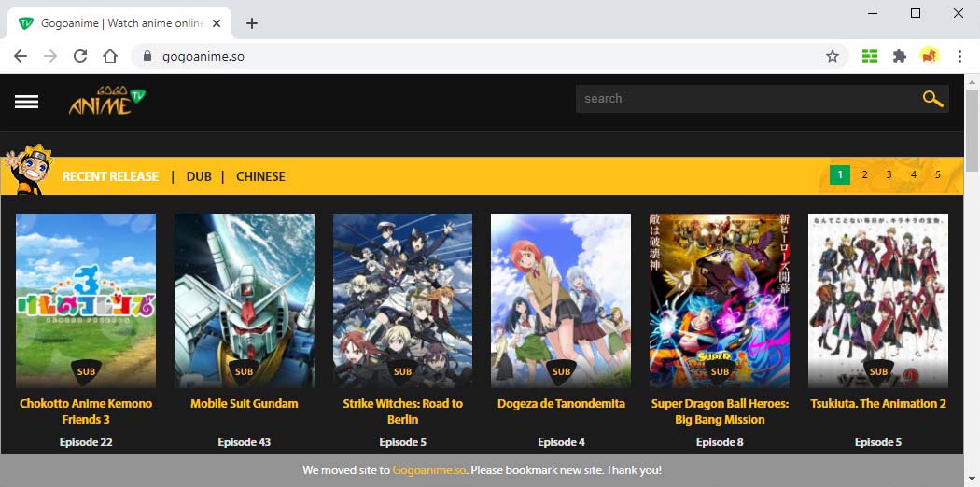Go to page 2 of releases
Image resolution: width=980 pixels, height=487 pixels.
point(864,174)
